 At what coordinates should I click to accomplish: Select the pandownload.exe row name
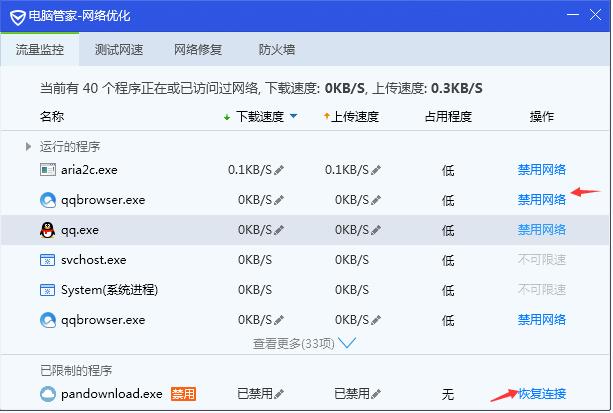click(112, 394)
